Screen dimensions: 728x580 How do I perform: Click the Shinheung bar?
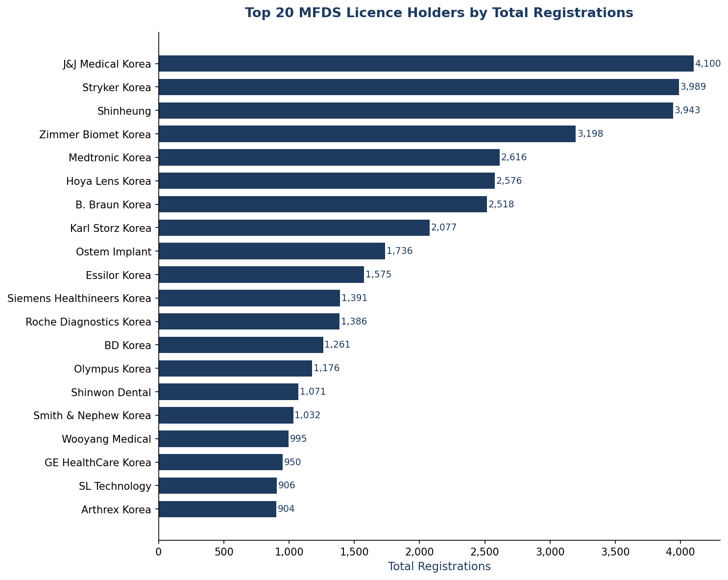click(x=416, y=110)
